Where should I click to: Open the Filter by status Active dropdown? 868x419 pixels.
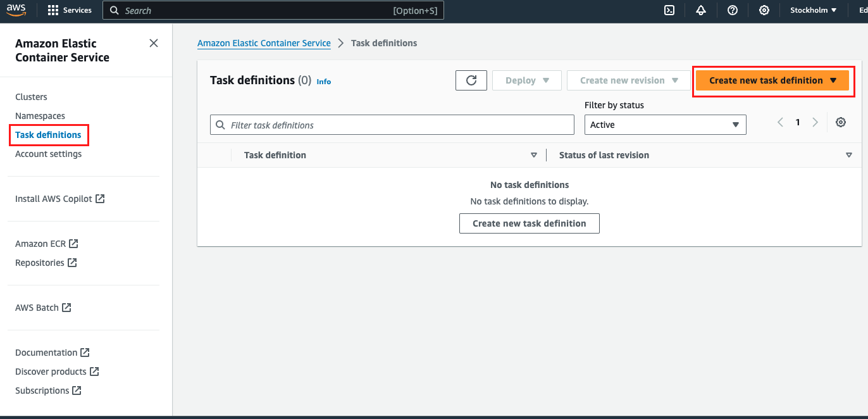pos(666,125)
